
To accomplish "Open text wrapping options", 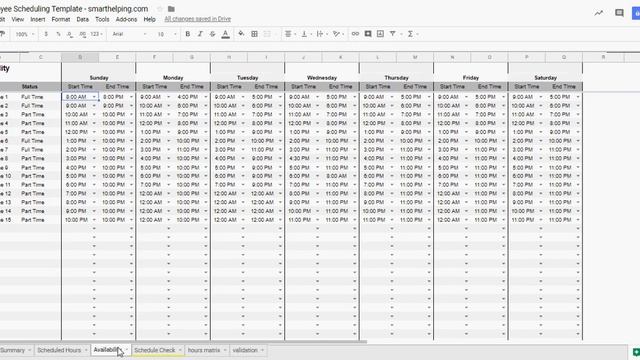I will pyautogui.click(x=321, y=34).
